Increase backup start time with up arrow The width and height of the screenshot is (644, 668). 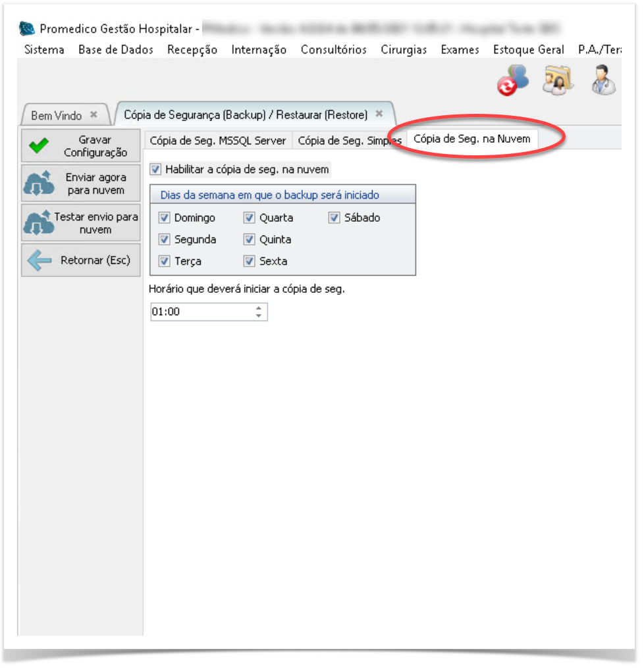coord(259,308)
